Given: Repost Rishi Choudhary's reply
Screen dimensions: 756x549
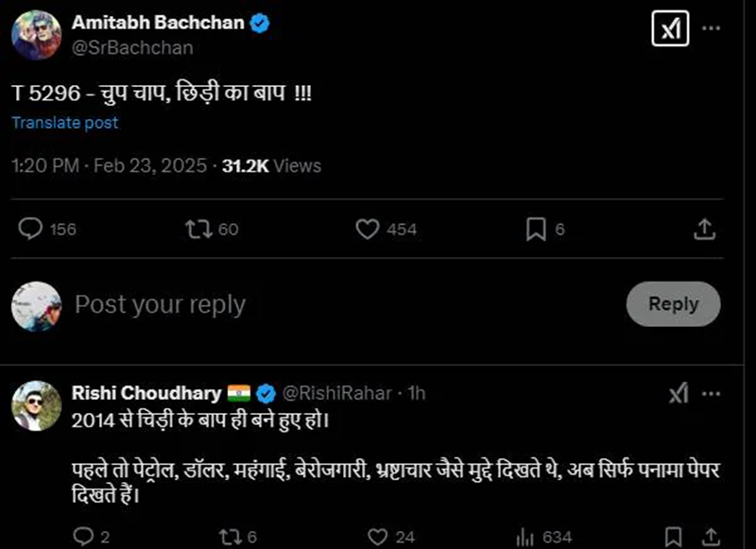Looking at the screenshot, I should (x=228, y=537).
